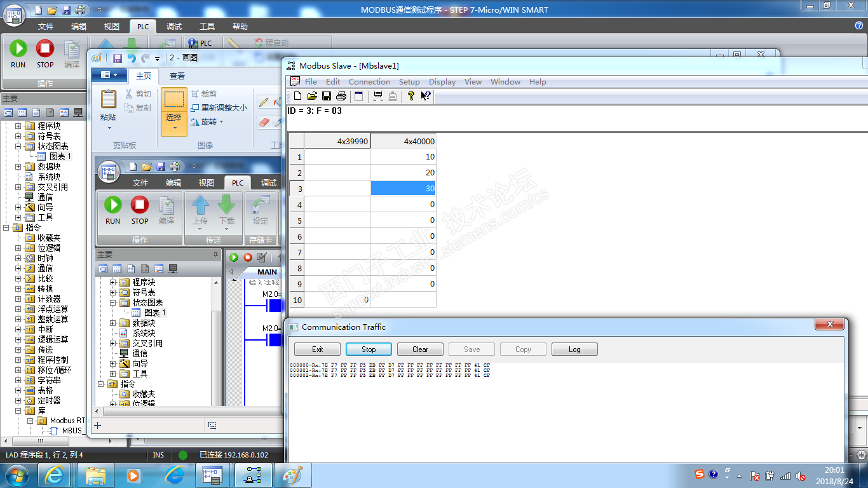Click the Clear button in Communication Traffic
This screenshot has height=488, width=868.
420,349
